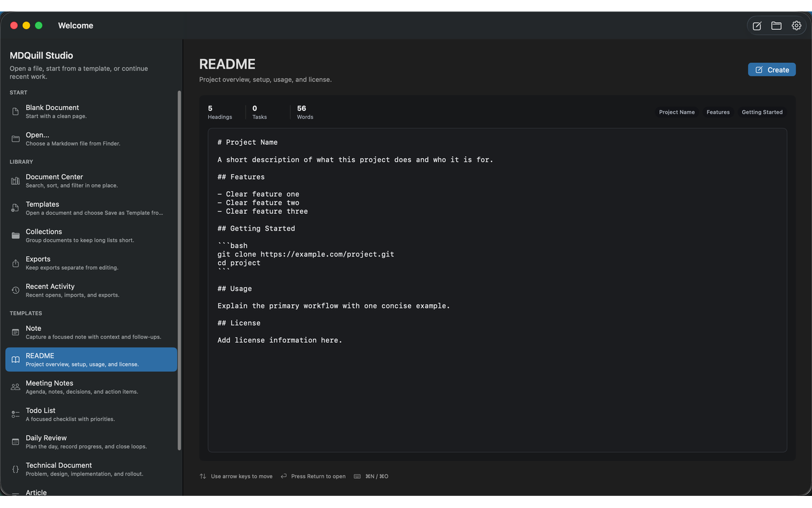Click the '56 Words' stat
This screenshot has width=812, height=508.
305,112
